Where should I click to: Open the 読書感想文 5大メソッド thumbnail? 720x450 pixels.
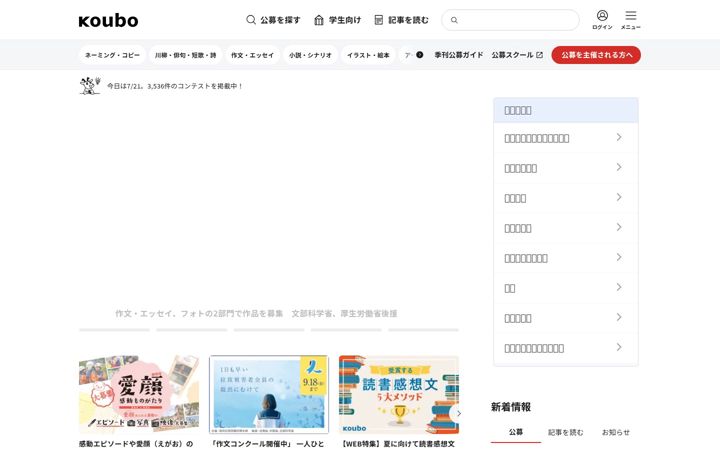click(399, 394)
